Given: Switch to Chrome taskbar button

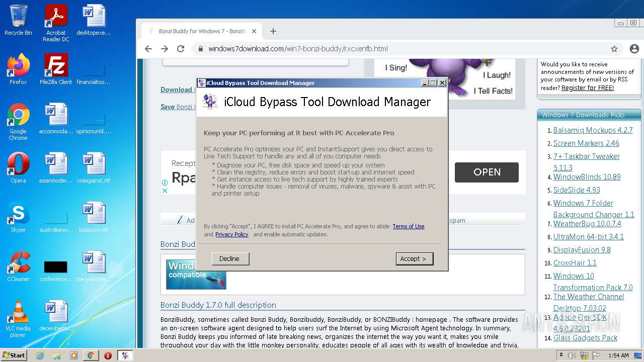Looking at the screenshot, I should click(x=91, y=355).
